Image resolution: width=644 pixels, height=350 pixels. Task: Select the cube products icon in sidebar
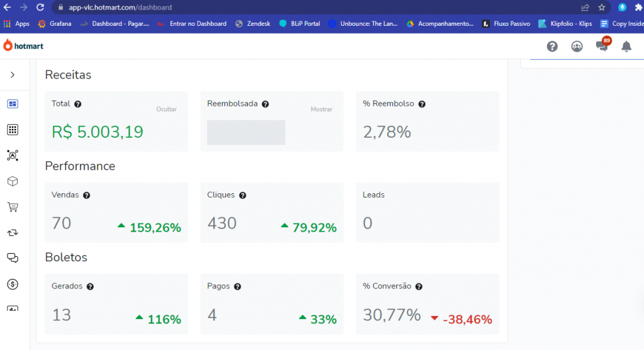tap(13, 181)
